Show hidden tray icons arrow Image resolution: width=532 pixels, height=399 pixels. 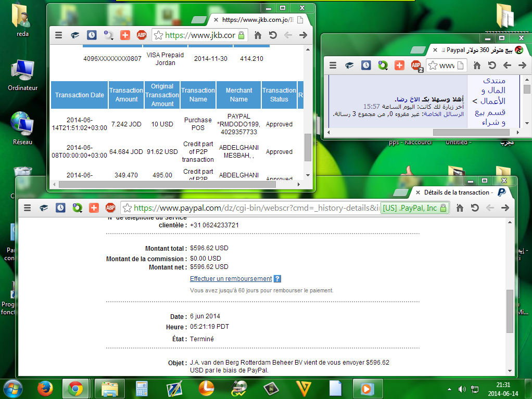tap(449, 389)
